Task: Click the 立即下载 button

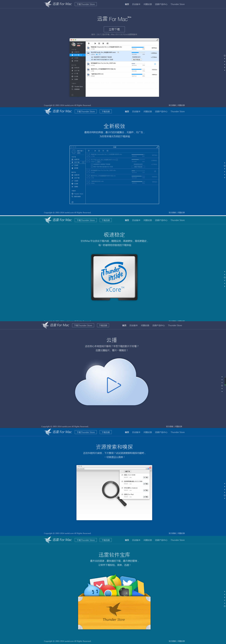Action: 114,29
